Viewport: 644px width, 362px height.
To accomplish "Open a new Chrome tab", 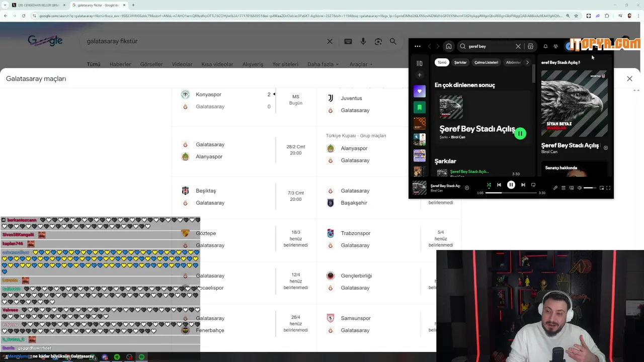I will pos(133,5).
